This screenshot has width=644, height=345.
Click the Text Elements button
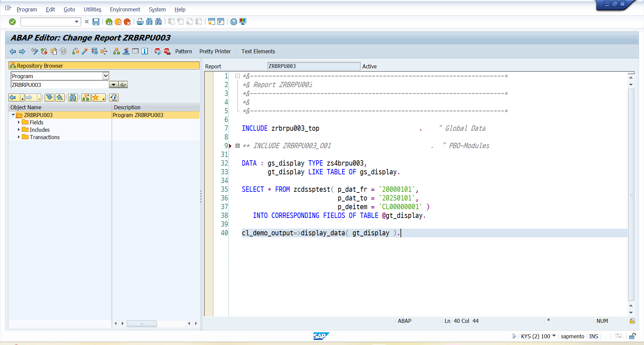tap(258, 51)
